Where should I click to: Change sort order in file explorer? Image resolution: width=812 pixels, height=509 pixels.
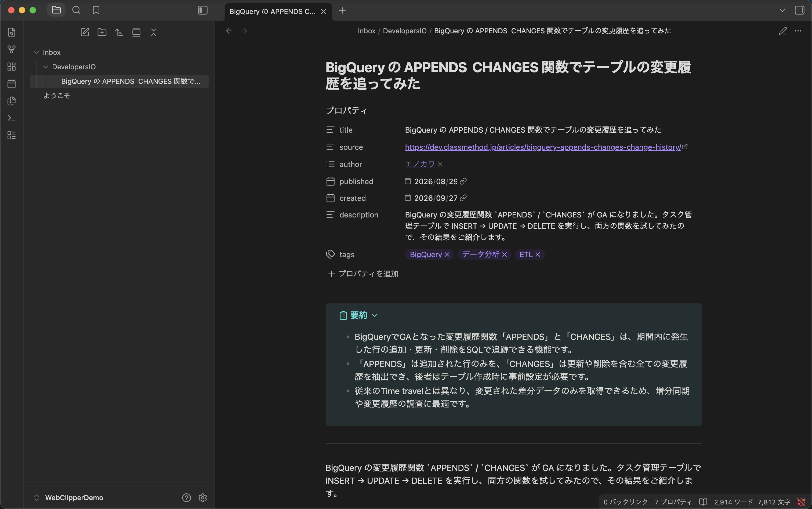119,32
